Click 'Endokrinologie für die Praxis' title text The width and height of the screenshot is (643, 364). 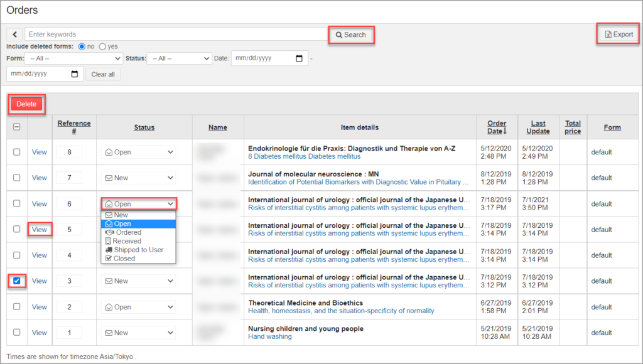tap(352, 148)
